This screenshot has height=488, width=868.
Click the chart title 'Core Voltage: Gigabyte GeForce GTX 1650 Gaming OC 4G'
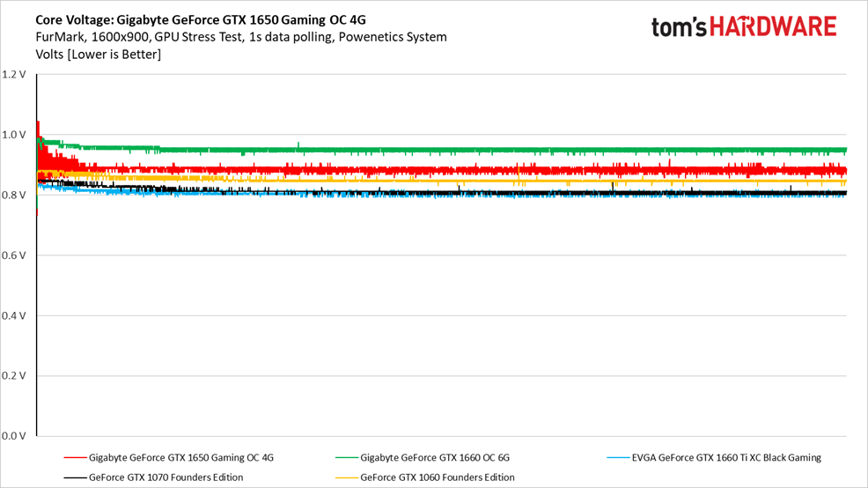point(201,20)
